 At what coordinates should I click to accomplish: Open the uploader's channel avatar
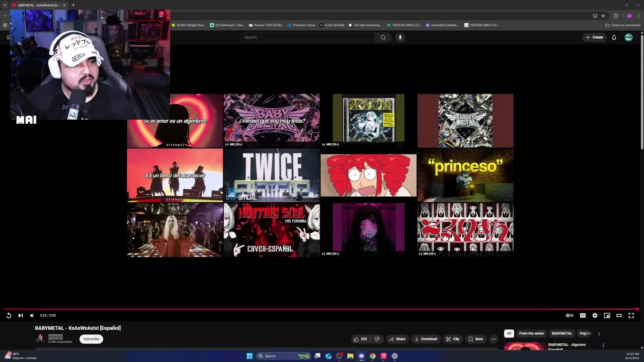pos(40,339)
